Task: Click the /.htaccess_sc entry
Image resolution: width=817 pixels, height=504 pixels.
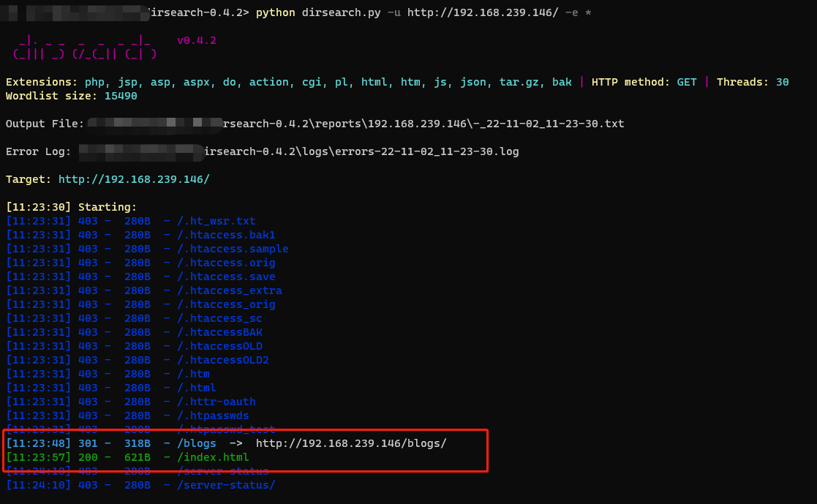Action: 220,318
